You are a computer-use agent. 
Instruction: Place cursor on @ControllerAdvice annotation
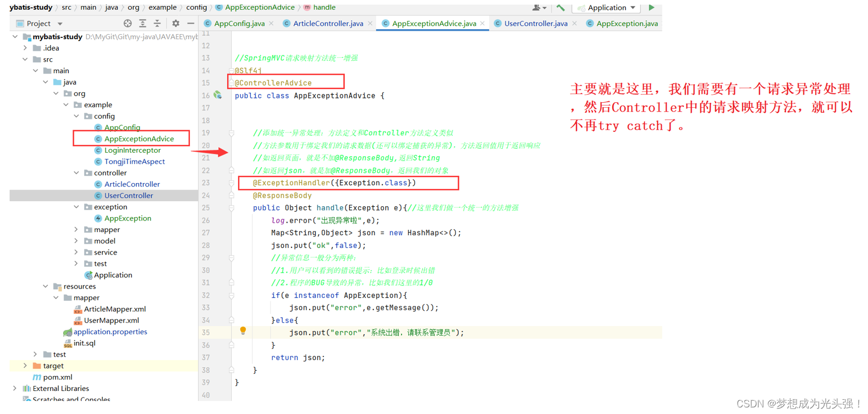coord(273,83)
